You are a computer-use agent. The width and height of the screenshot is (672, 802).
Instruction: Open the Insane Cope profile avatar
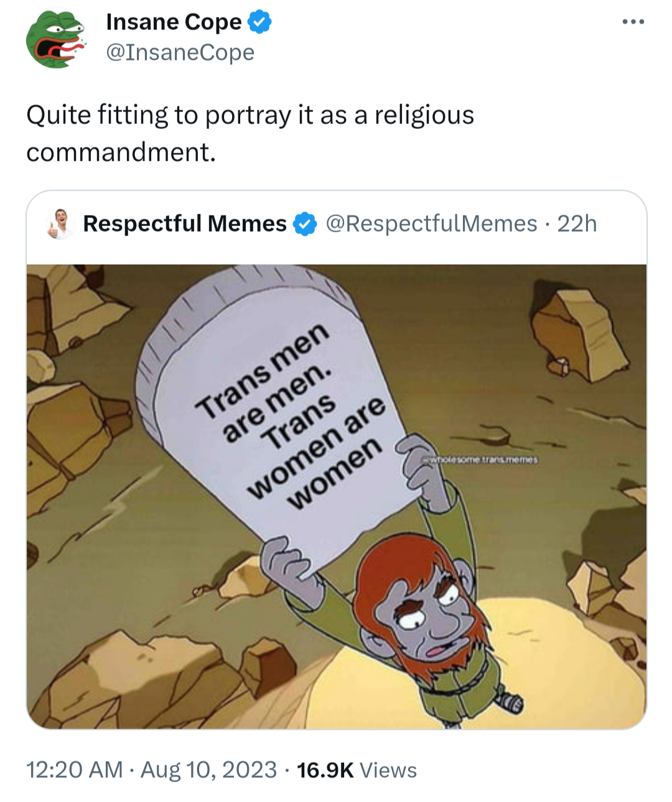tap(55, 39)
